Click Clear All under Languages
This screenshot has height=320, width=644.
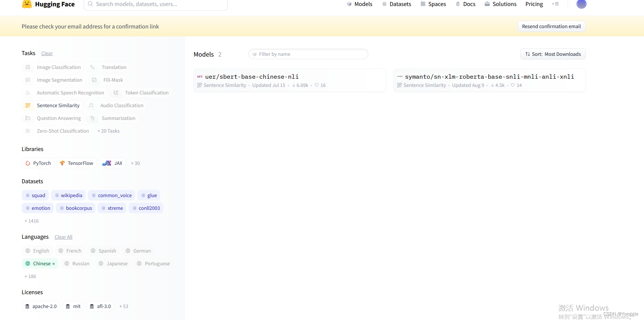pyautogui.click(x=63, y=237)
